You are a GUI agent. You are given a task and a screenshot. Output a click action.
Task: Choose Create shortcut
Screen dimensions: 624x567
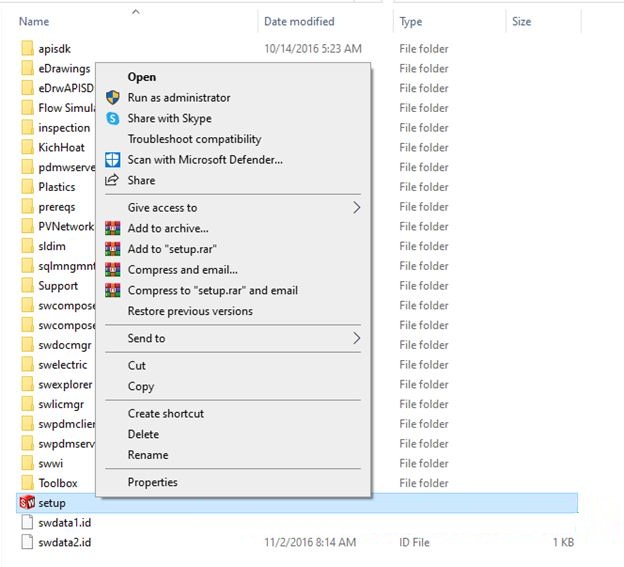coord(166,413)
